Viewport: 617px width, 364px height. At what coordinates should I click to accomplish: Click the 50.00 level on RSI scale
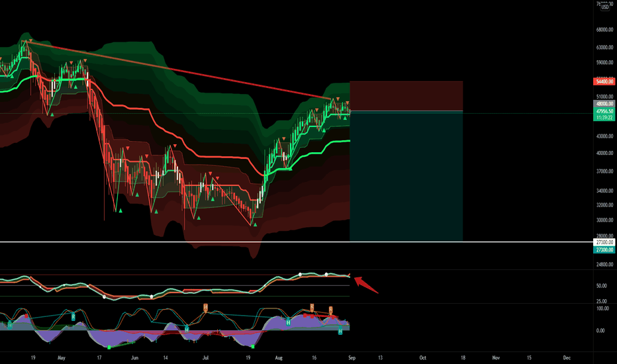[x=601, y=286]
